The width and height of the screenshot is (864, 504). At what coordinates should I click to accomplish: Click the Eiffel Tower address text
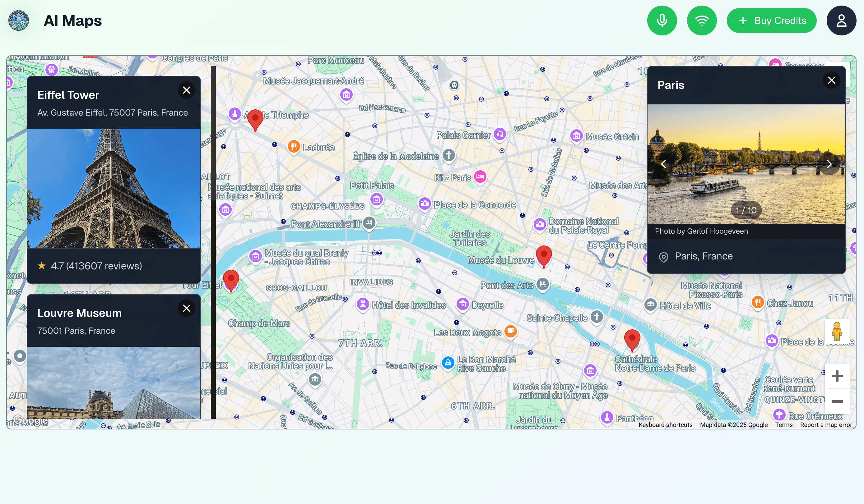coord(113,113)
